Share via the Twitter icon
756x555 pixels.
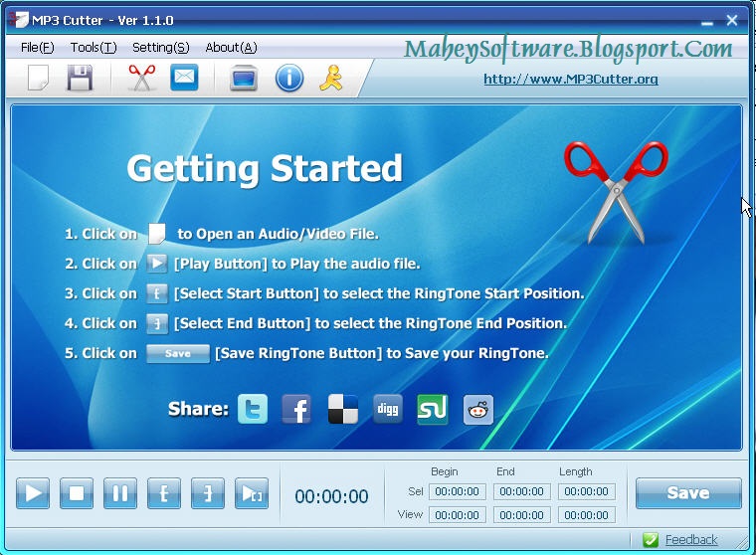point(253,409)
